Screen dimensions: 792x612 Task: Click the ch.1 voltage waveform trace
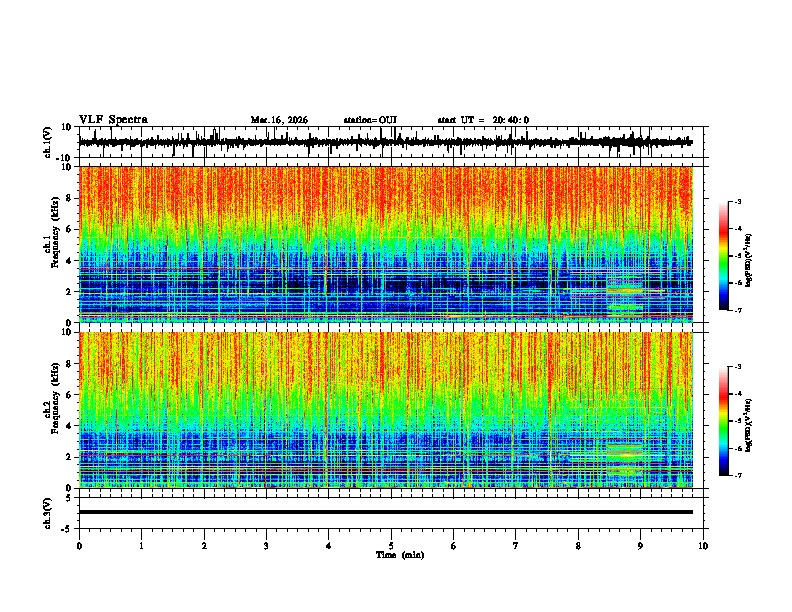click(385, 142)
